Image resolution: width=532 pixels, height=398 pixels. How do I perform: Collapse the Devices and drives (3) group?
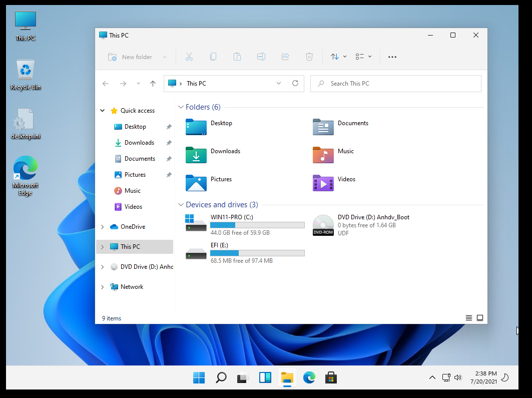[x=181, y=205]
